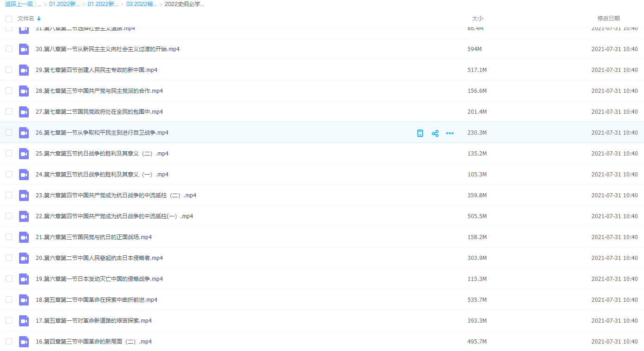Click the sort arrow next to 文件名
The image size is (644, 351).
[x=39, y=19]
